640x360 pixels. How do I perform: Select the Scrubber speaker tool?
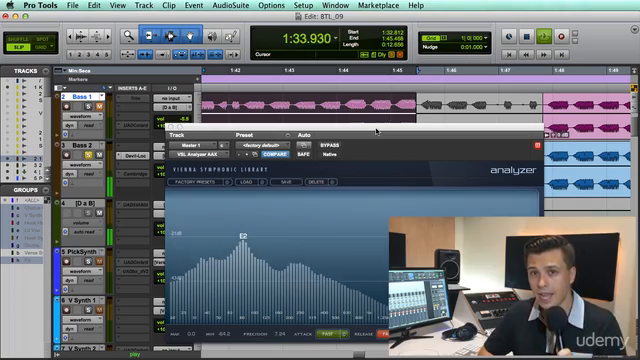pos(212,36)
